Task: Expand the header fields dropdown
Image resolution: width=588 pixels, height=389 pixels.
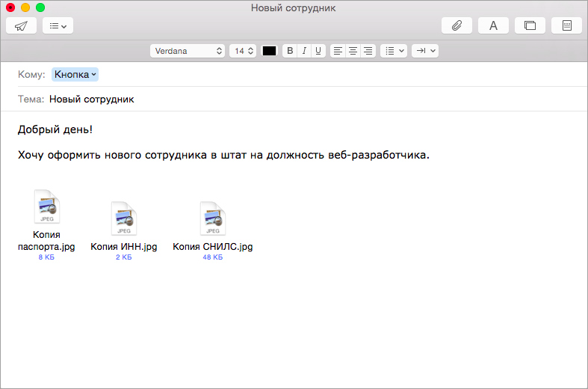Action: (x=57, y=25)
